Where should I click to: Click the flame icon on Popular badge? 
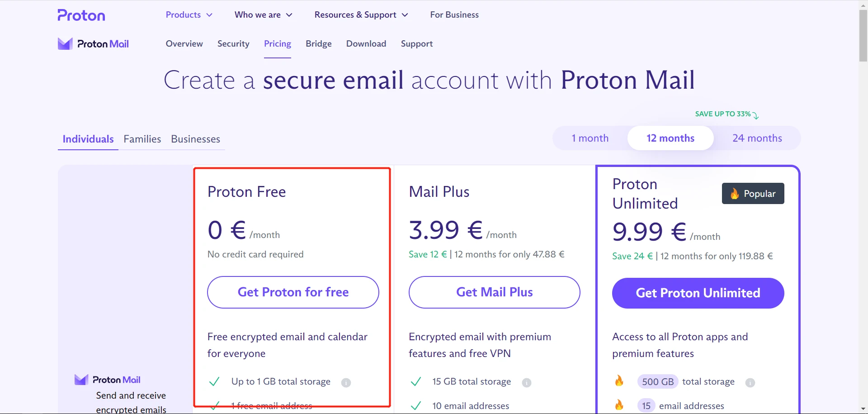[x=735, y=194]
